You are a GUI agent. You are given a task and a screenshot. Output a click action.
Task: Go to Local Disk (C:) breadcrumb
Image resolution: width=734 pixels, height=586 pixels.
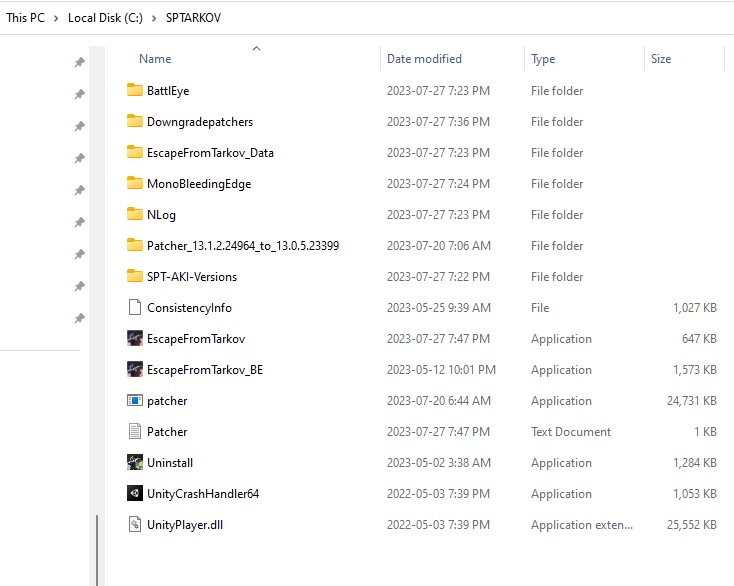pyautogui.click(x=105, y=18)
